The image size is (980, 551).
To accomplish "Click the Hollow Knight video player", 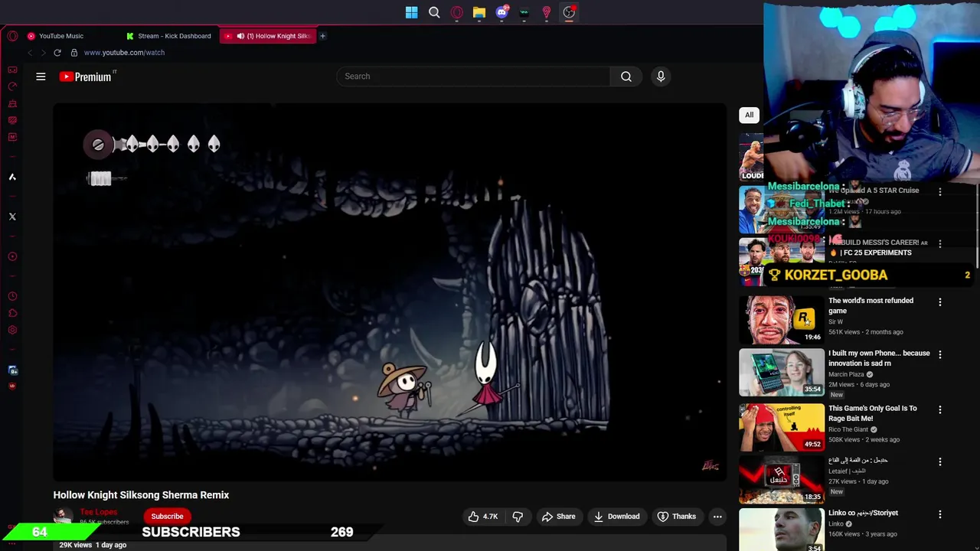I will (390, 292).
